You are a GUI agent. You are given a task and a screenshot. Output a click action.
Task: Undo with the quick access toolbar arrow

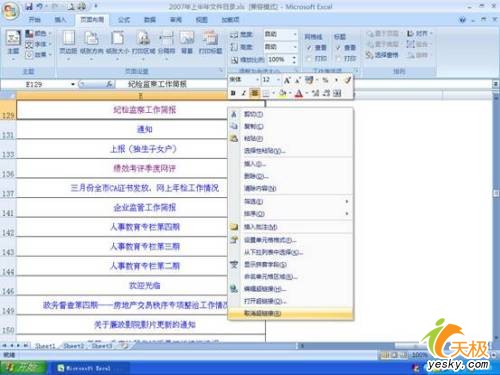(39, 6)
